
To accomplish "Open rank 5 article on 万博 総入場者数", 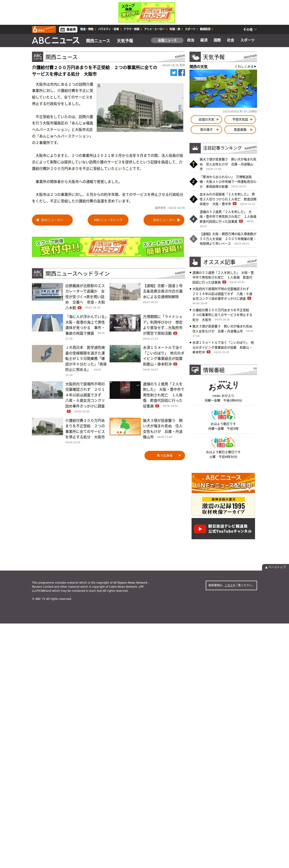I will (x=228, y=239).
